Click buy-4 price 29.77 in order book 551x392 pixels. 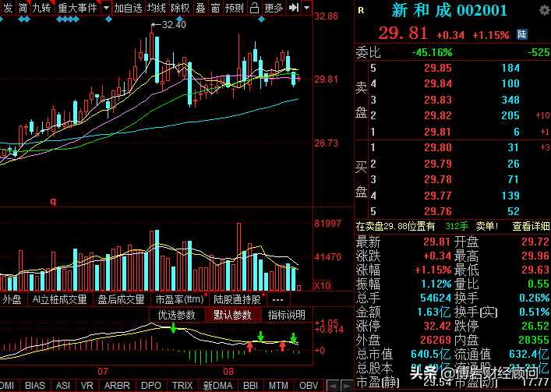(437, 196)
